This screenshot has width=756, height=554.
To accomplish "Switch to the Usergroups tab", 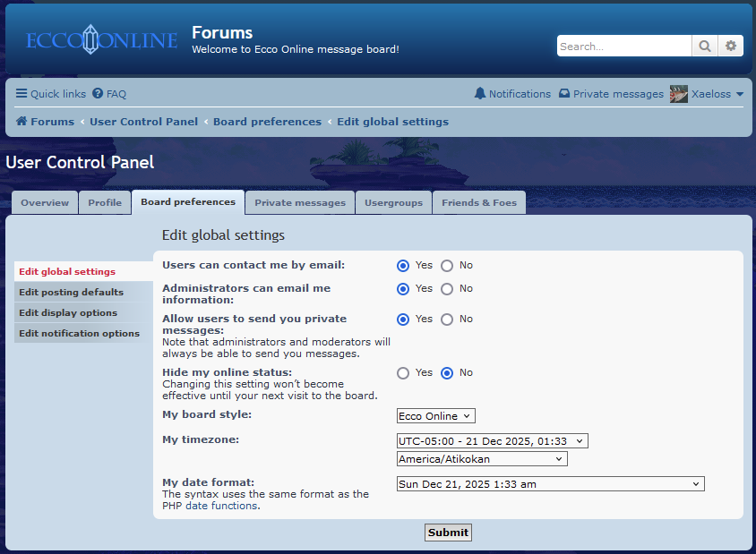I will tap(393, 203).
